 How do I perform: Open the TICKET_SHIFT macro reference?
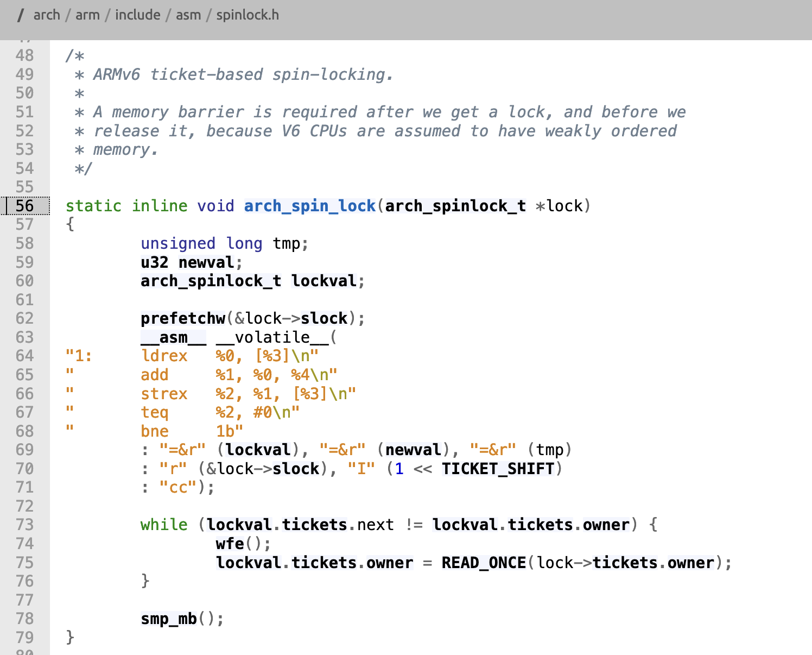498,469
